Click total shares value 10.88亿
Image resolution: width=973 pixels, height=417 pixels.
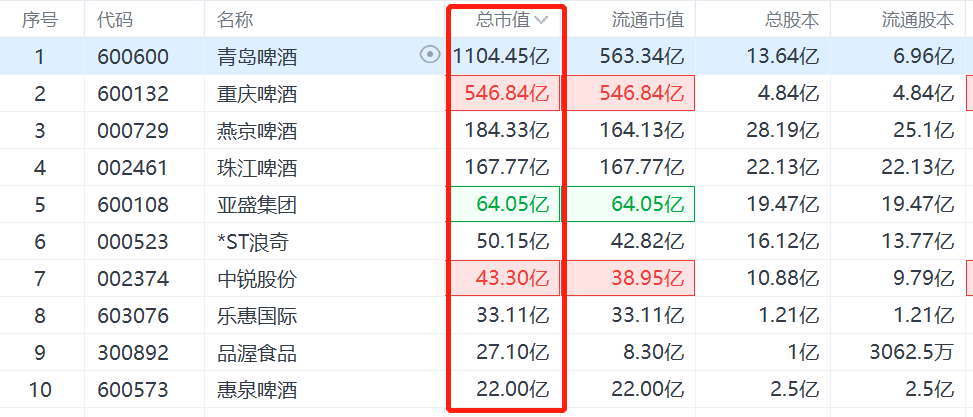[782, 279]
